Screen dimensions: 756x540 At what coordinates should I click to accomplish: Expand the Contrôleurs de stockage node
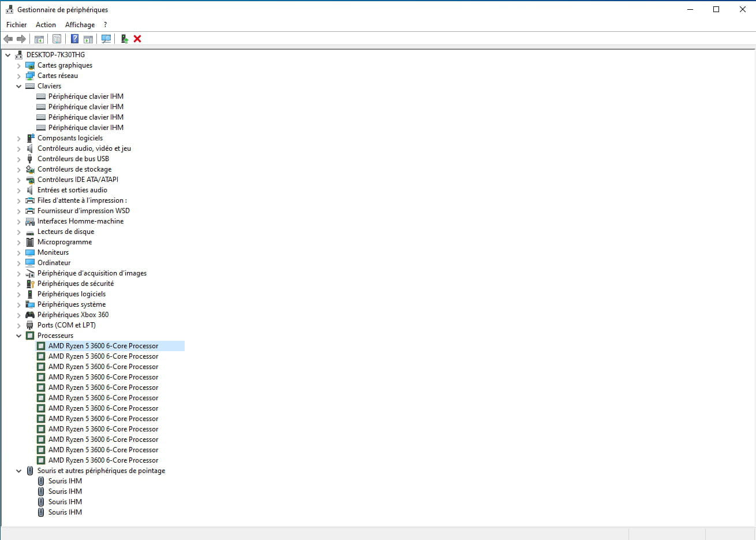coord(18,169)
